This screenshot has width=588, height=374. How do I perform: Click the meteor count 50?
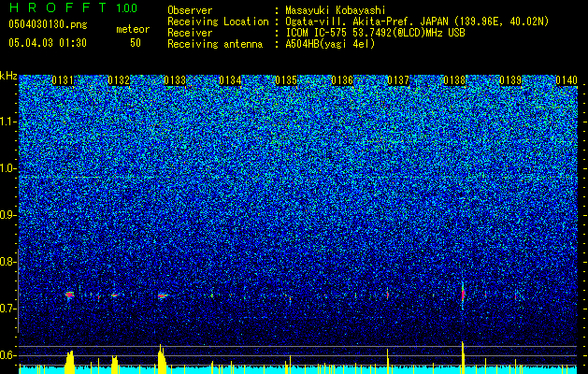136,43
